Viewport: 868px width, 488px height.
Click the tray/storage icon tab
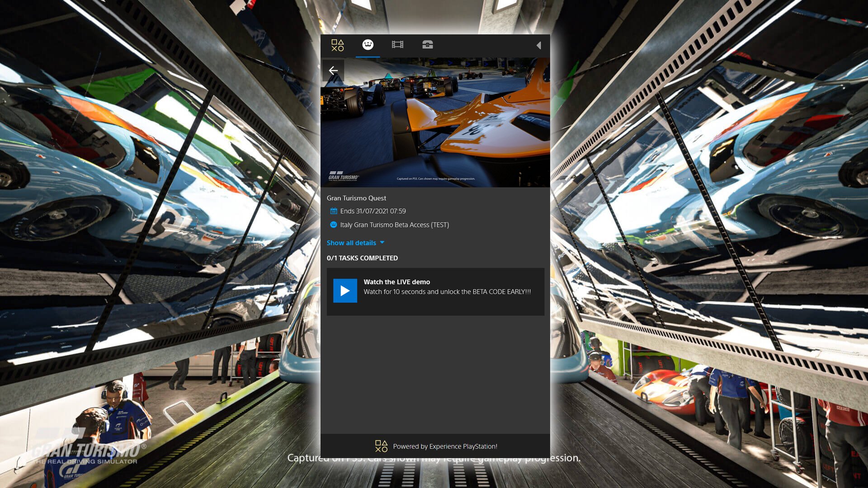coord(428,45)
